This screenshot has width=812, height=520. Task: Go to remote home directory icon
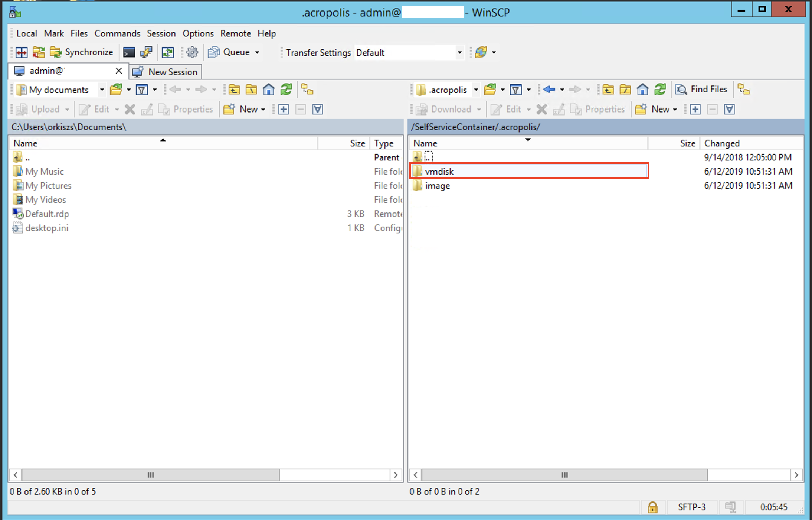coord(642,90)
